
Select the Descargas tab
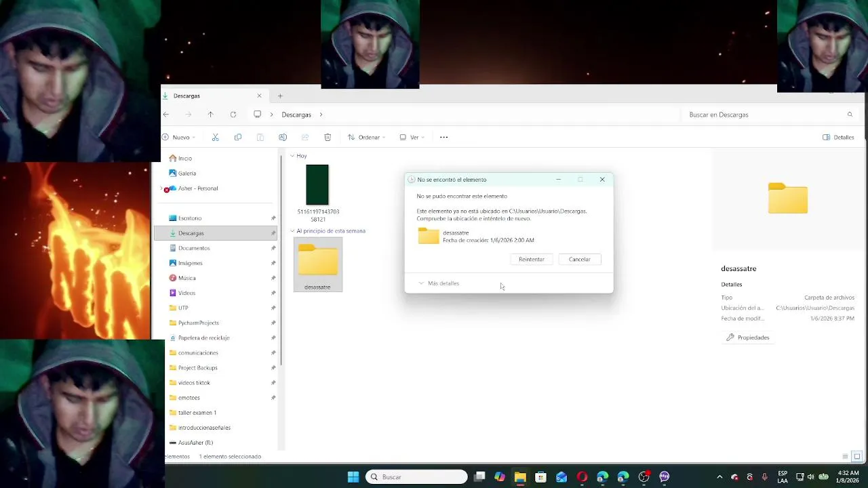click(214, 96)
